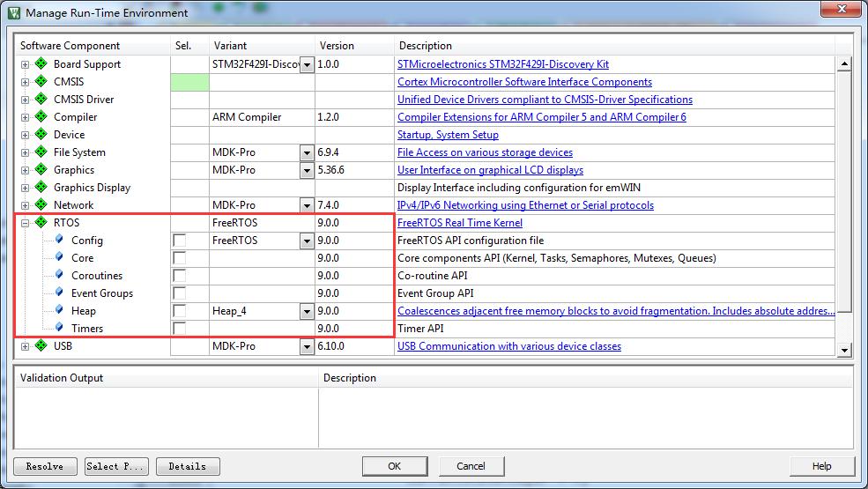
Task: Expand the Device tree node
Action: [25, 135]
